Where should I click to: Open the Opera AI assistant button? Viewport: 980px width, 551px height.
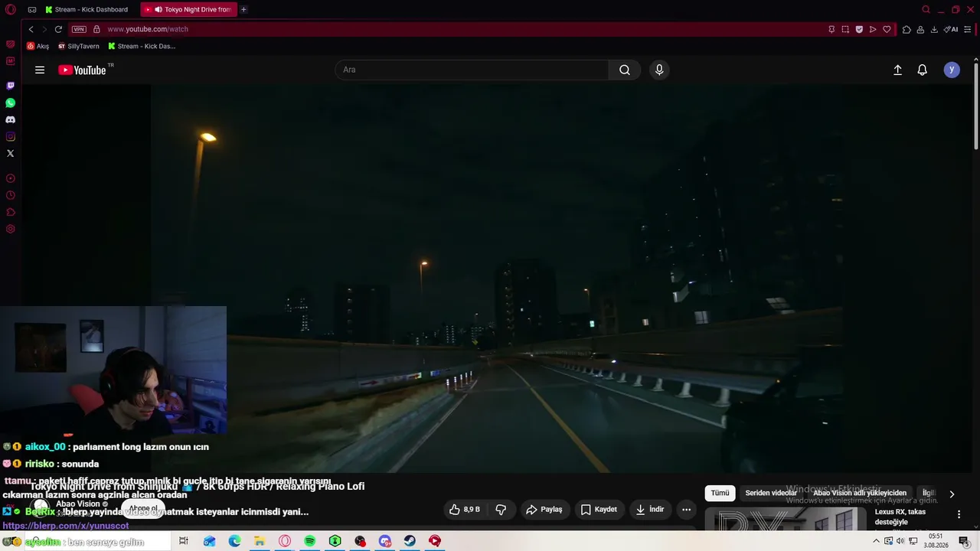[x=951, y=29]
